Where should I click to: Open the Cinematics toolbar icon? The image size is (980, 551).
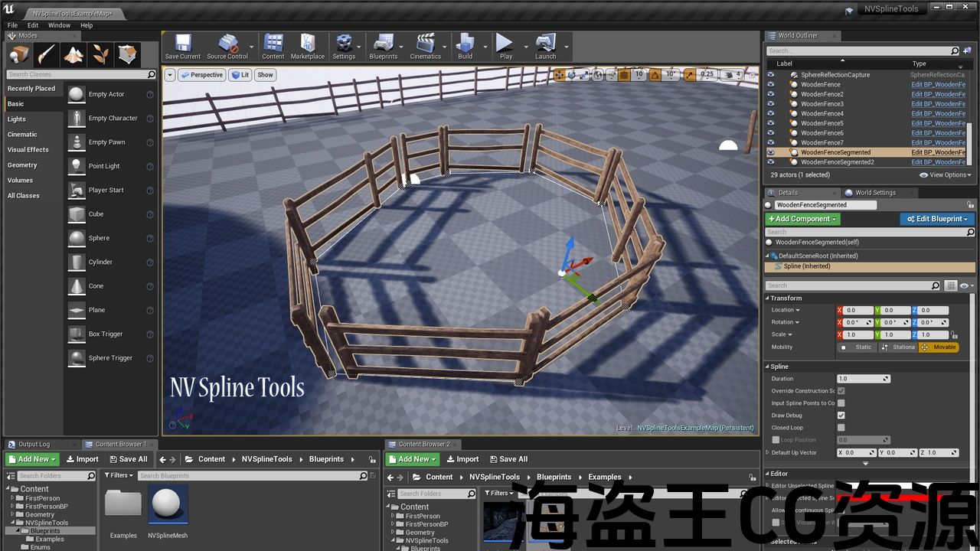pos(425,46)
